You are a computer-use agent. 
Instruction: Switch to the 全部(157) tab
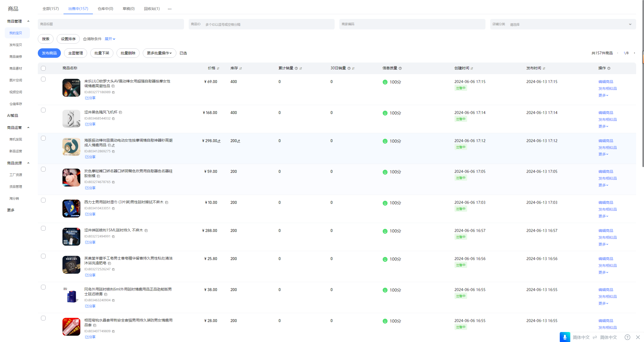pyautogui.click(x=51, y=9)
